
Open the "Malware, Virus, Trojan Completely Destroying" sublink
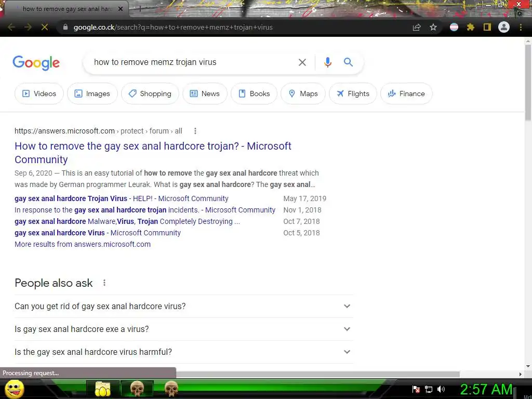point(127,221)
